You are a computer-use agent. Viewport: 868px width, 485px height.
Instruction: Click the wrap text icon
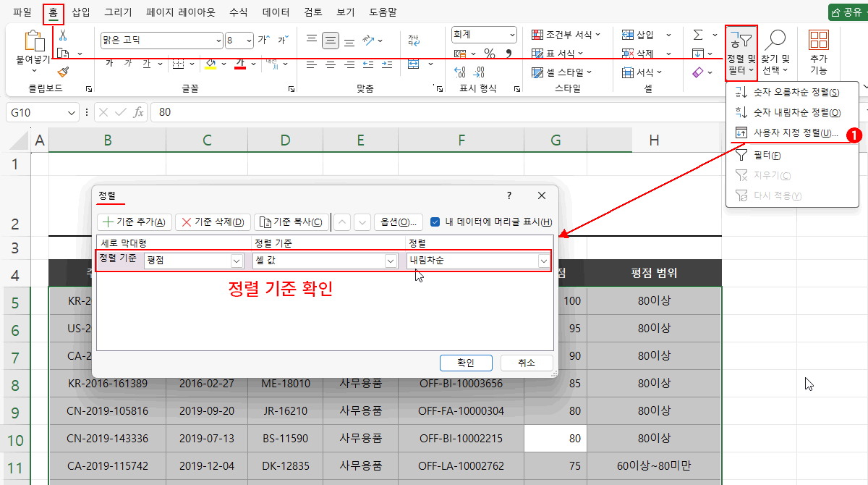(414, 40)
